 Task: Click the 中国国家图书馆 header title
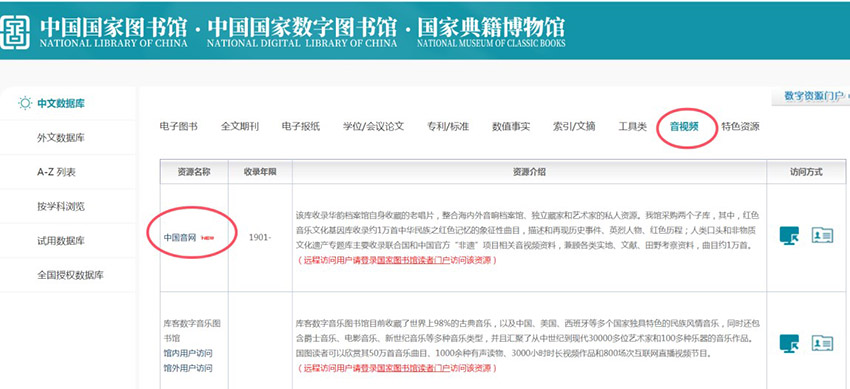point(113,33)
